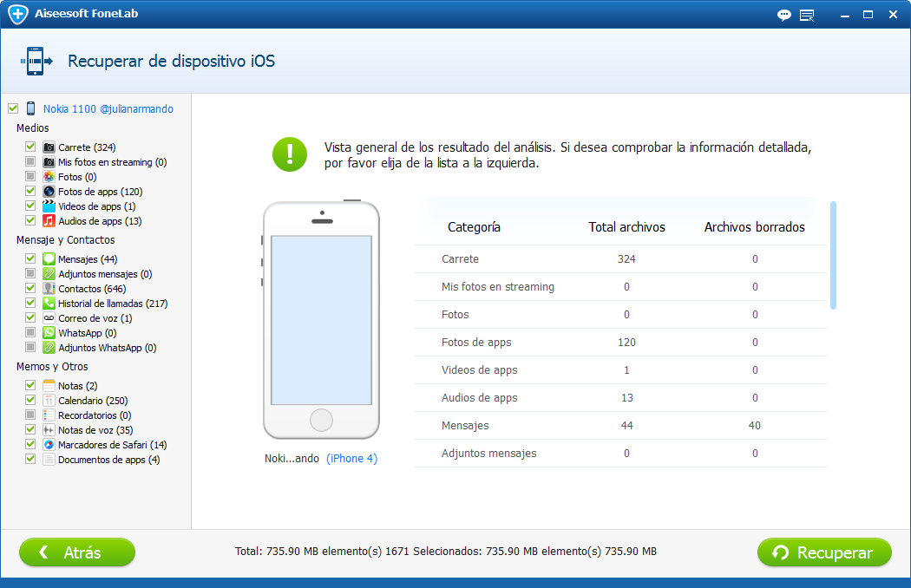Click the Atrás back button
The image size is (911, 588).
click(77, 552)
